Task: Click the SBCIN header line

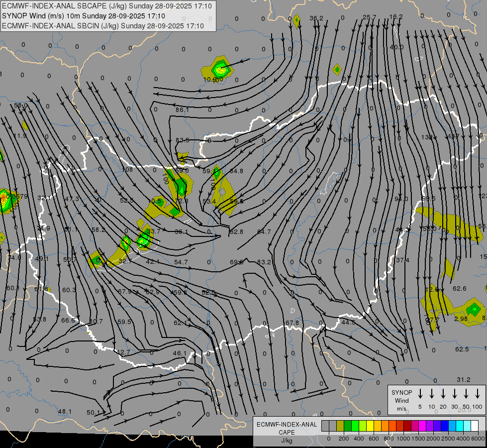Action: [x=103, y=26]
